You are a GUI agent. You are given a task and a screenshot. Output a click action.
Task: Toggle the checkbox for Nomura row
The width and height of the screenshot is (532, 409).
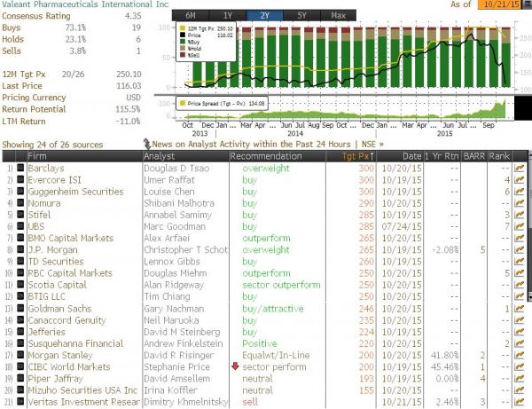[x=20, y=202]
